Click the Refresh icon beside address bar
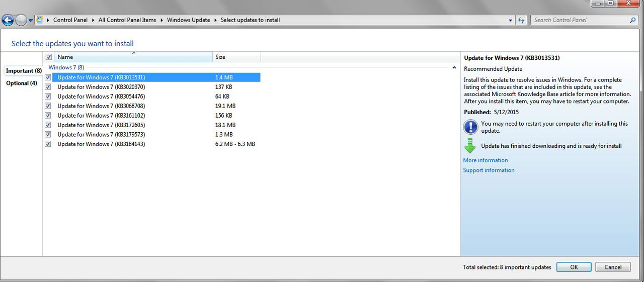Screen dimensions: 644x282 pos(521,20)
